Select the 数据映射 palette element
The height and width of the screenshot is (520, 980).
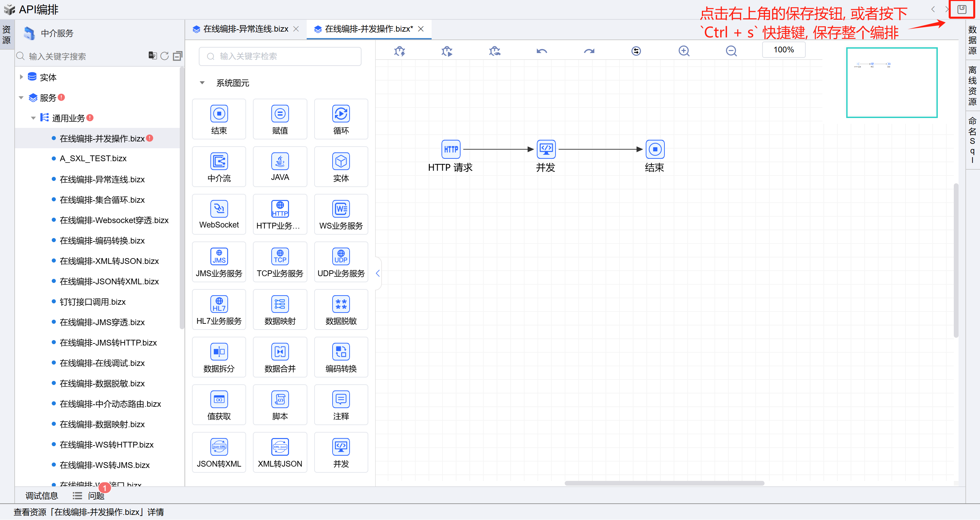coord(279,309)
